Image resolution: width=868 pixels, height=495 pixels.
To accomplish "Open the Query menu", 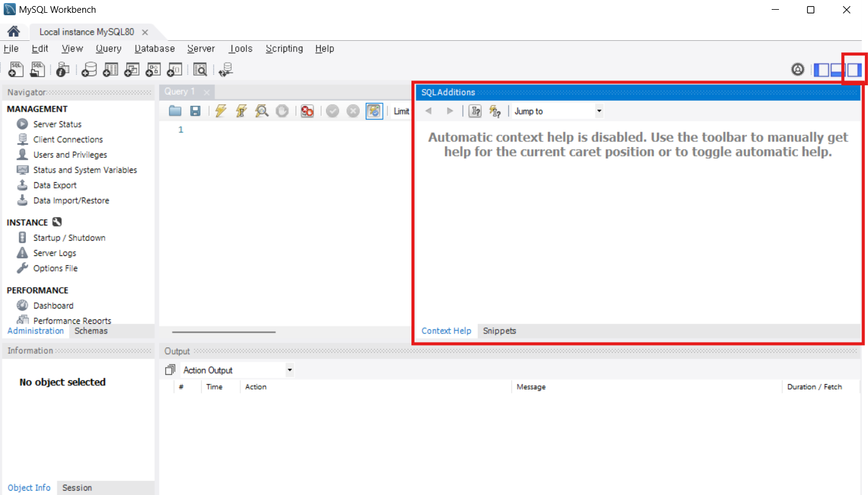I will click(108, 49).
